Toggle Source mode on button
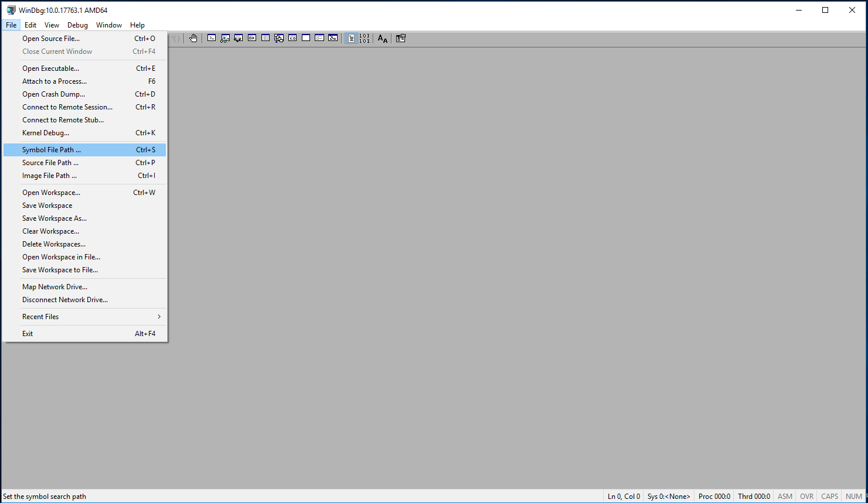 click(x=351, y=39)
